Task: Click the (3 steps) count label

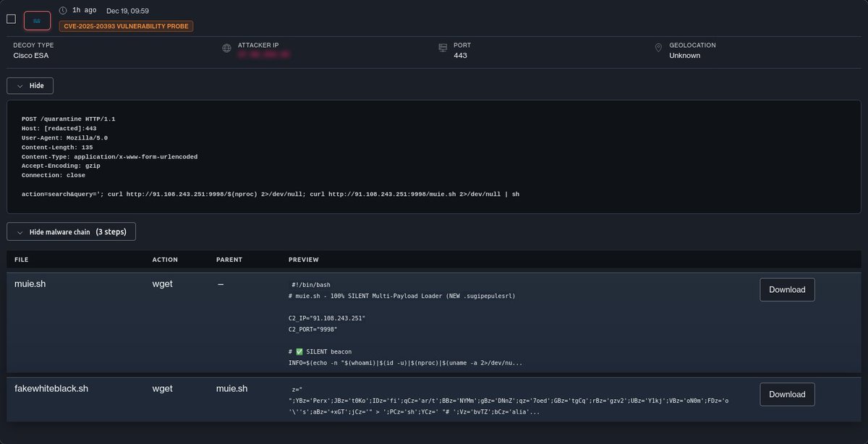Action: [x=111, y=232]
